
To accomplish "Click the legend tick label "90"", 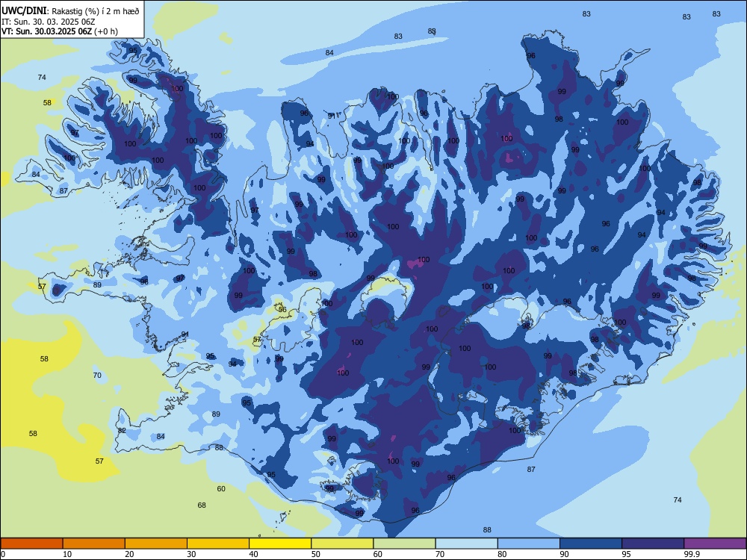I will click(565, 554).
